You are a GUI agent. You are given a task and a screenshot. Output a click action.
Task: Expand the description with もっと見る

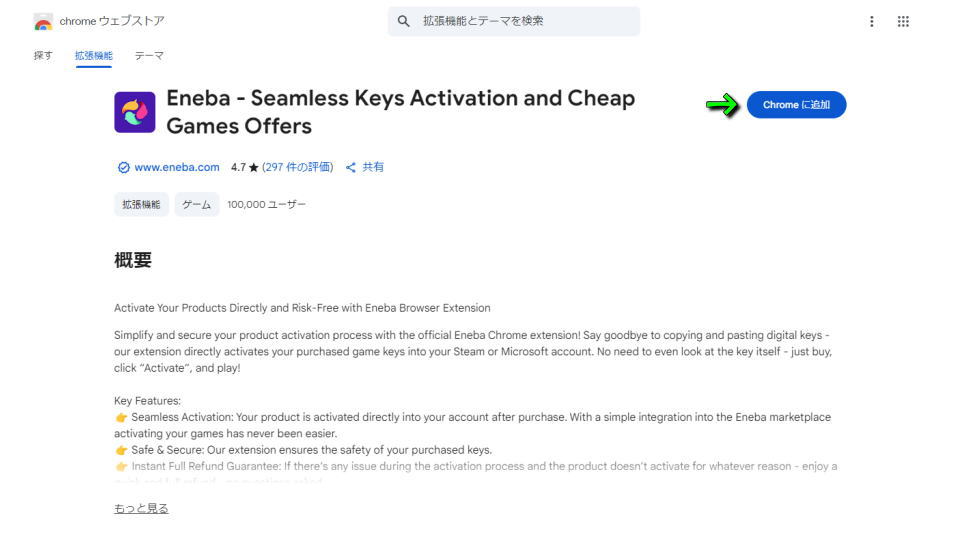click(x=141, y=508)
